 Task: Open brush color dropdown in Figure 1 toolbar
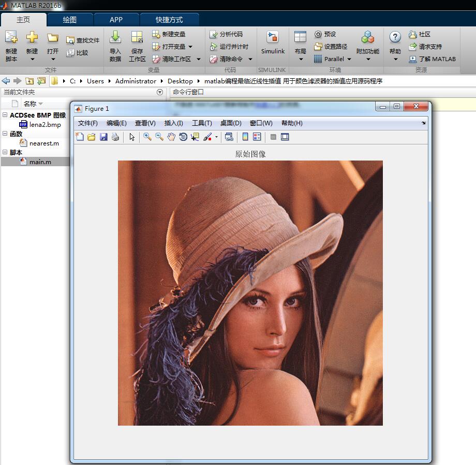pyautogui.click(x=216, y=137)
